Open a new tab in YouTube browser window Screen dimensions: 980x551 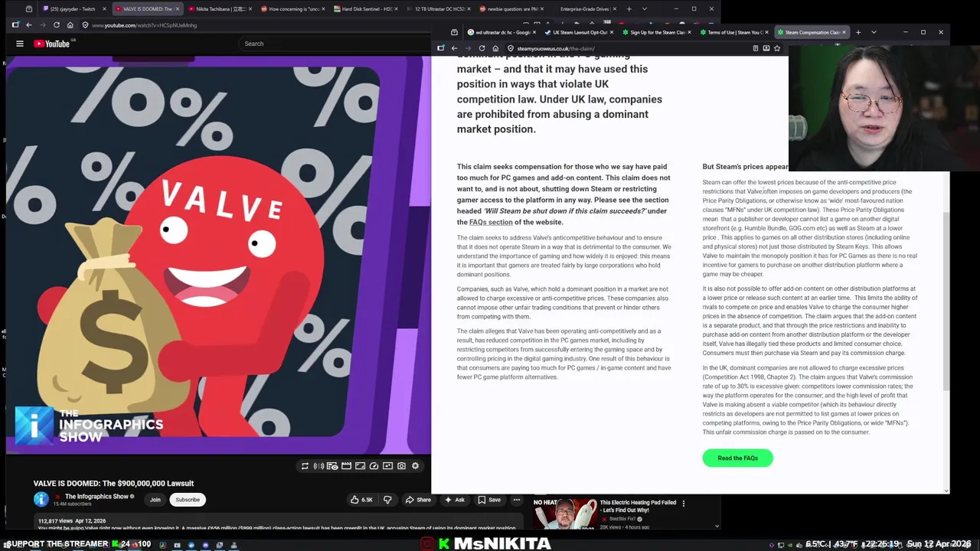tap(629, 9)
